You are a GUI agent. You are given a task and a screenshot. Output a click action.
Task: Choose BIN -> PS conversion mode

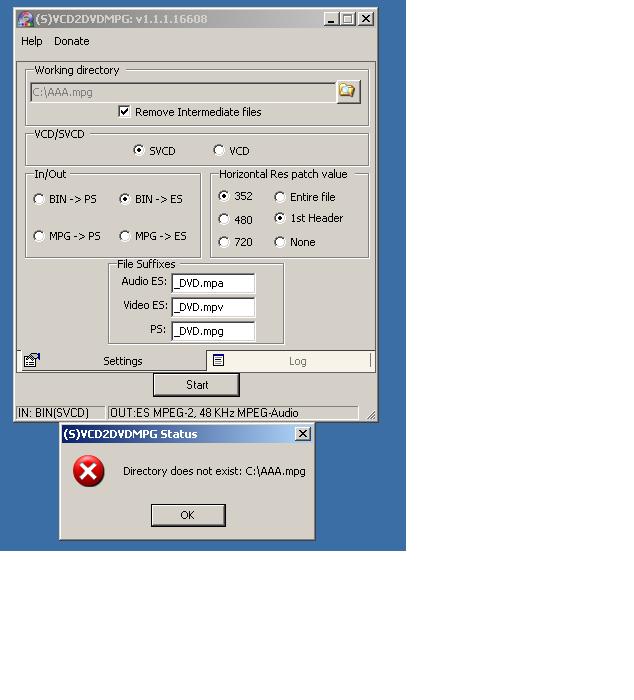pos(39,199)
